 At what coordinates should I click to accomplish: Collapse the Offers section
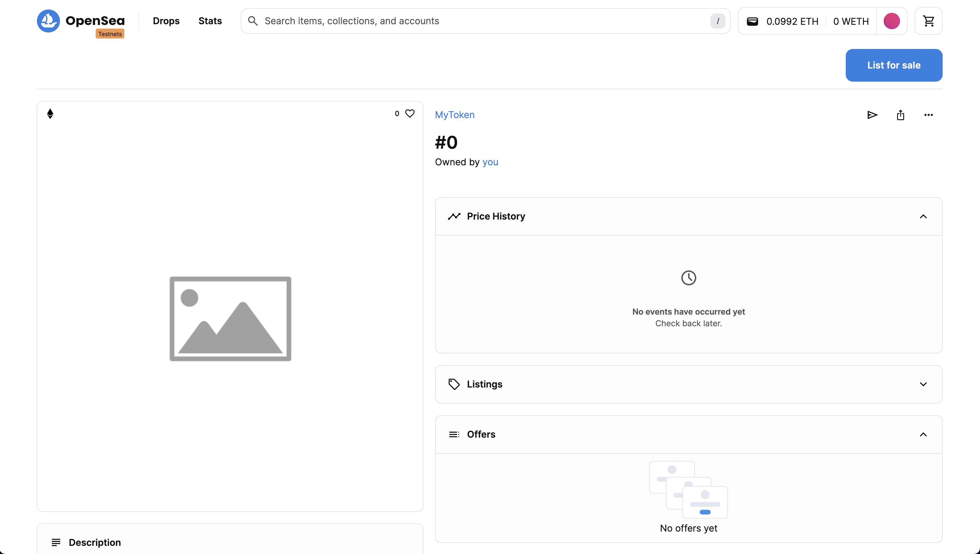pos(923,434)
